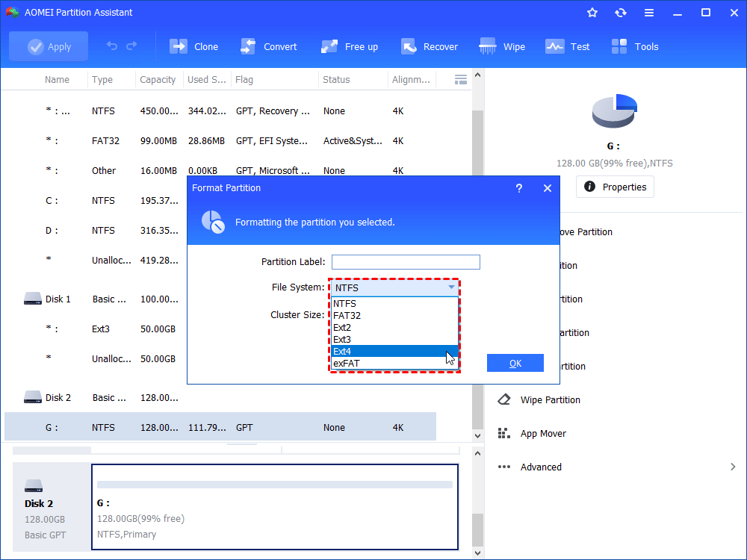Sort by Capacity column header
This screenshot has width=747, height=560.
158,80
